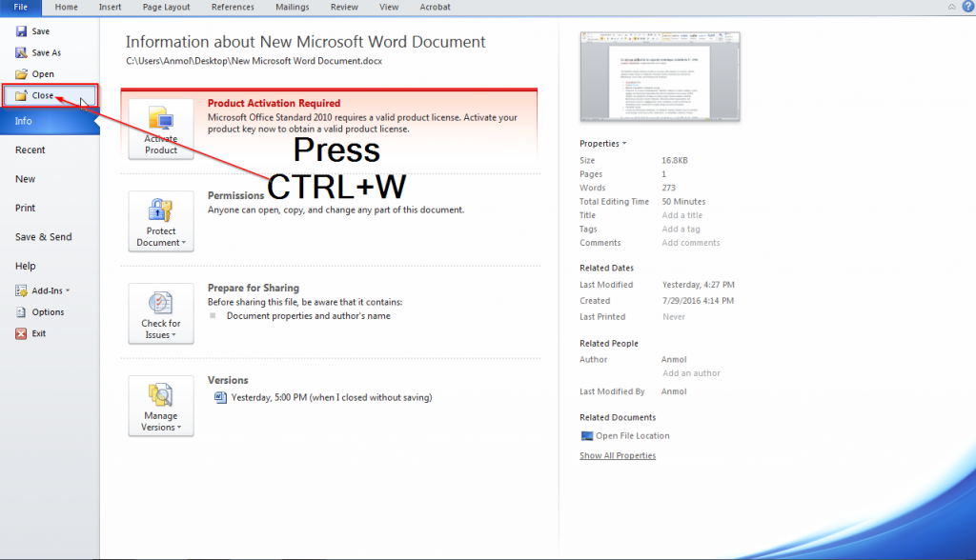Click the Last Printed Never value

click(x=674, y=317)
